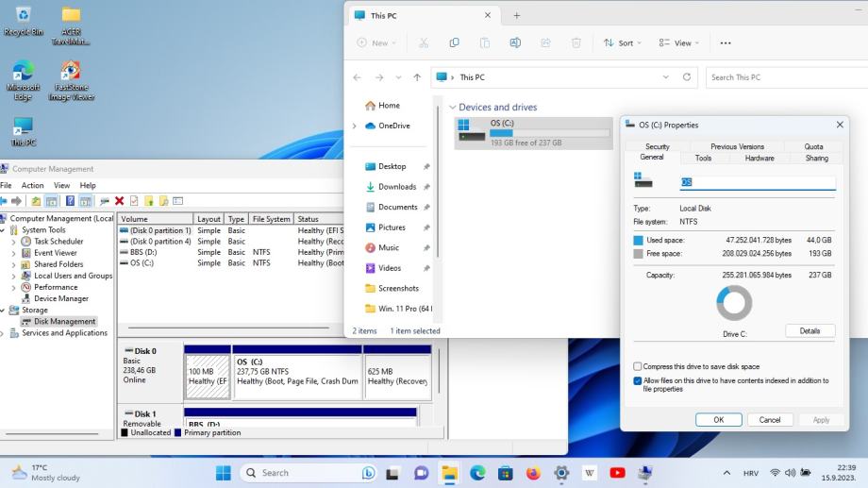868x488 pixels.
Task: Expand the Services and Applications node
Action: click(3, 332)
